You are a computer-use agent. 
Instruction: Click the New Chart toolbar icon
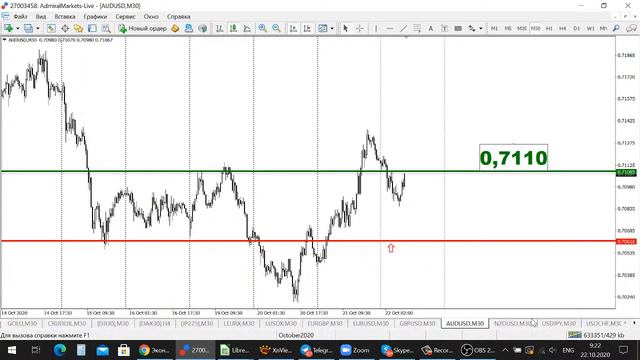click(8, 28)
